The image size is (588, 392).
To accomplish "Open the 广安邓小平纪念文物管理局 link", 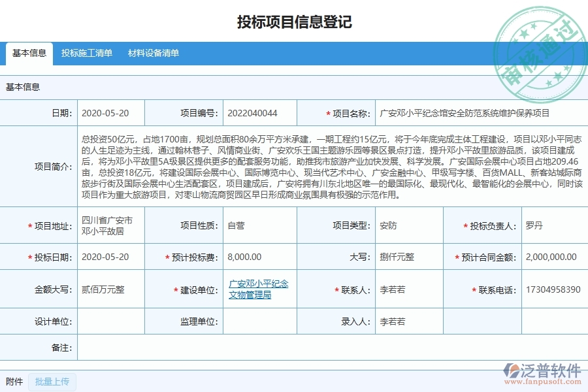I will (x=259, y=288).
